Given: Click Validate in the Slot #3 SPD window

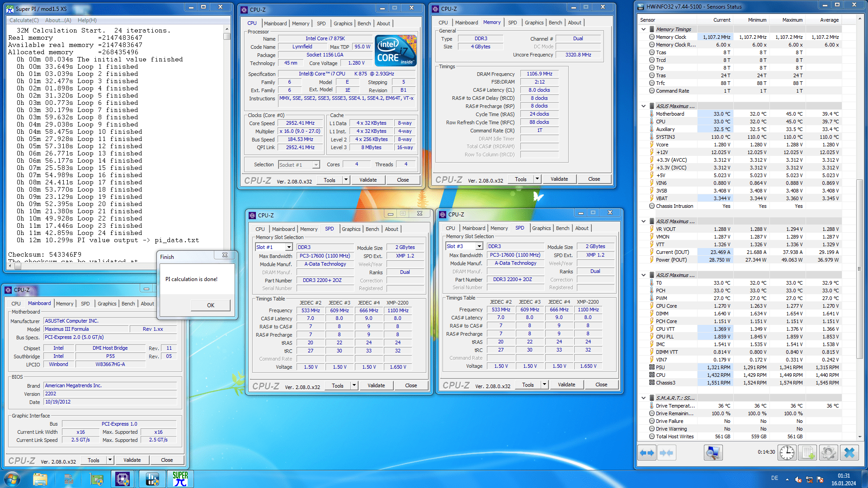Looking at the screenshot, I should [x=566, y=385].
